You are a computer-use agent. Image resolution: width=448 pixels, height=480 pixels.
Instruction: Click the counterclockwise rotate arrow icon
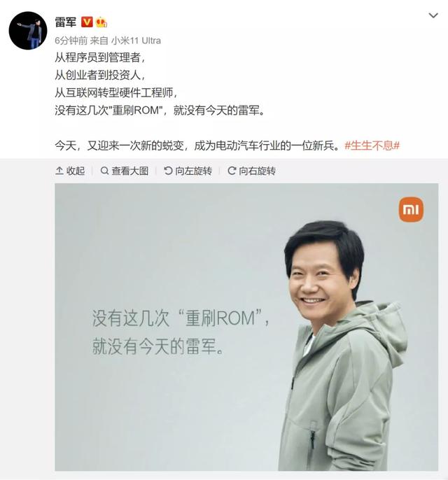point(168,171)
